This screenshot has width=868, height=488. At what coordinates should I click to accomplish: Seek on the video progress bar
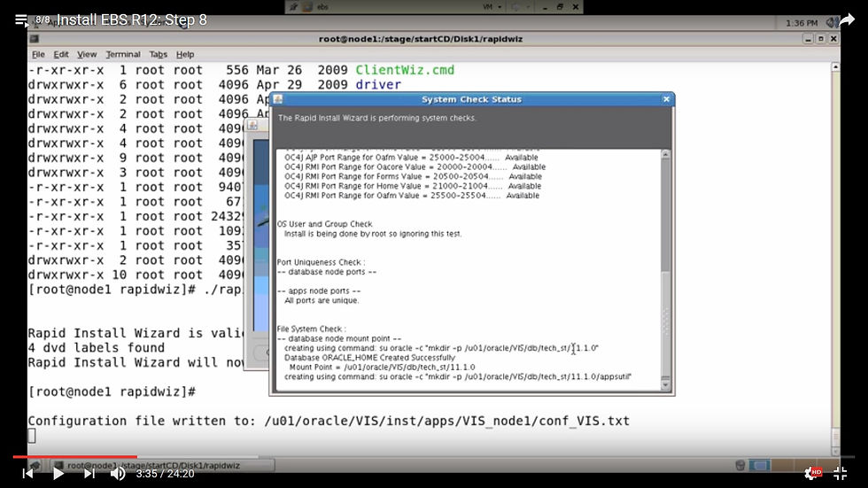pos(434,457)
